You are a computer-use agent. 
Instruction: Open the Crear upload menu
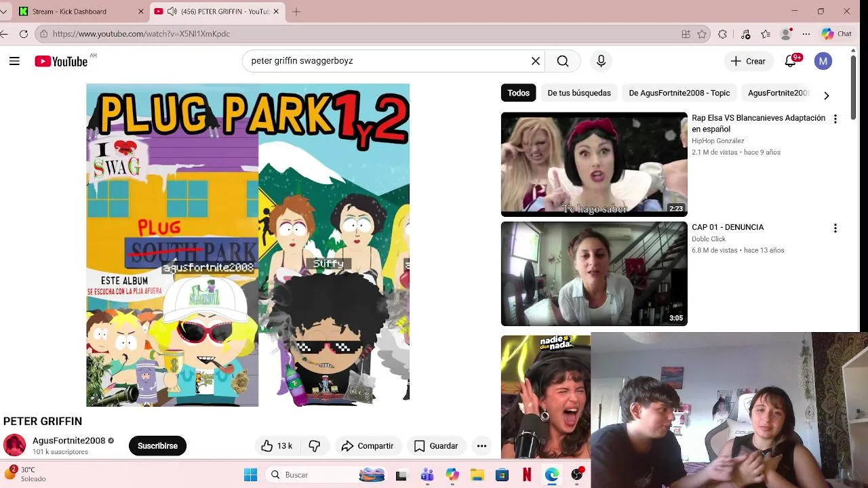click(748, 61)
